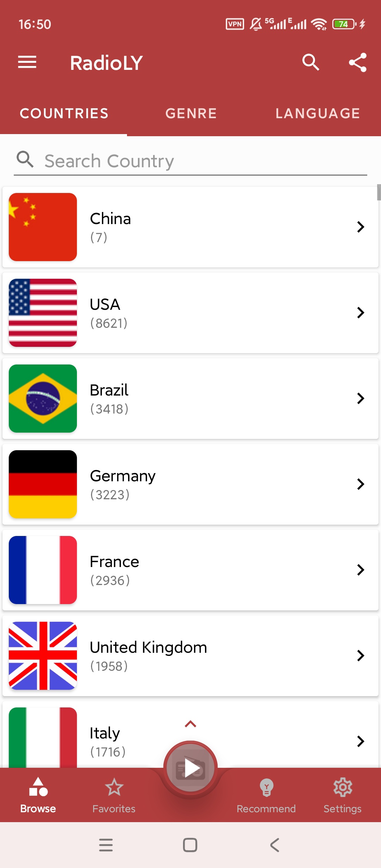Image resolution: width=381 pixels, height=868 pixels.
Task: Open the France stations list
Action: point(190,570)
